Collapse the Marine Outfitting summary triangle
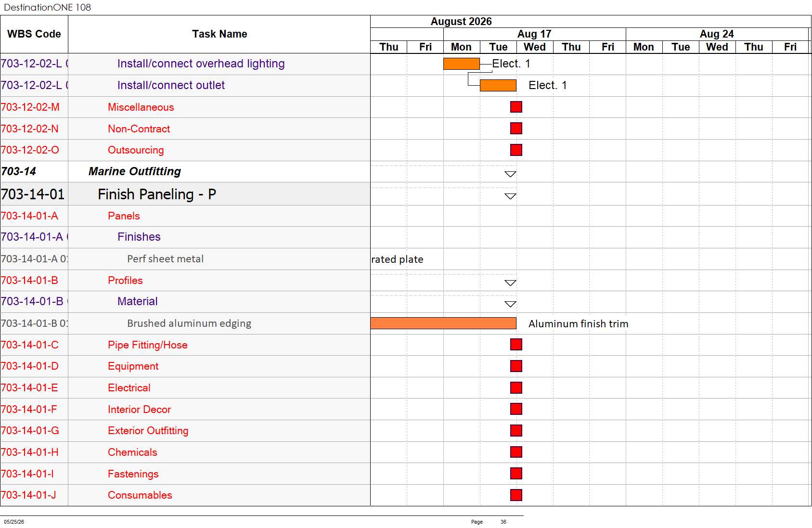This screenshot has width=812, height=528. click(x=510, y=174)
